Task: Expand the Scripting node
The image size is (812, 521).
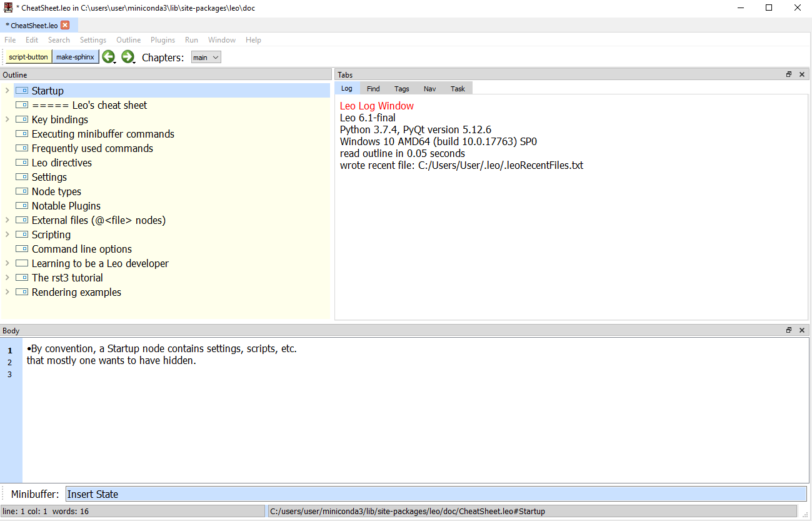Action: [x=7, y=235]
